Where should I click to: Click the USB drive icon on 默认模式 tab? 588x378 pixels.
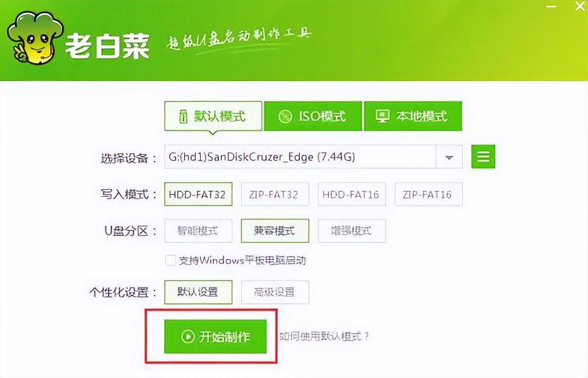tap(184, 115)
